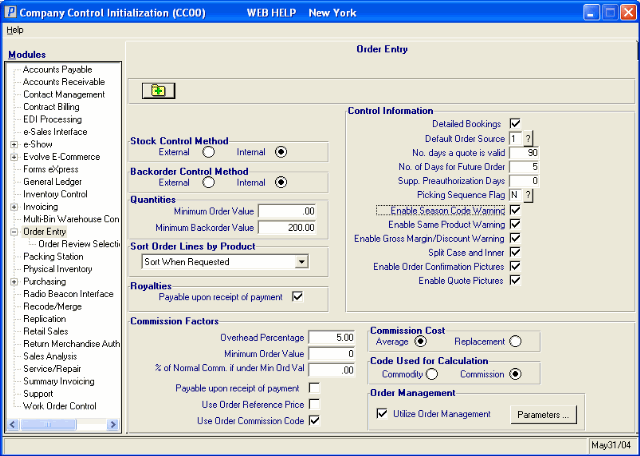Expand the Purchasing tree node

[14, 282]
